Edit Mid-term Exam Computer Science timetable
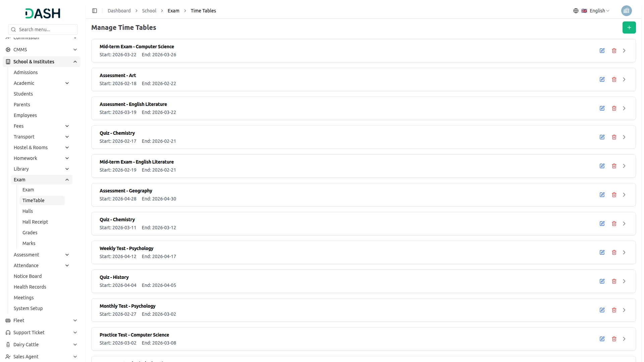Screen dimensions: 644x362 (602, 51)
